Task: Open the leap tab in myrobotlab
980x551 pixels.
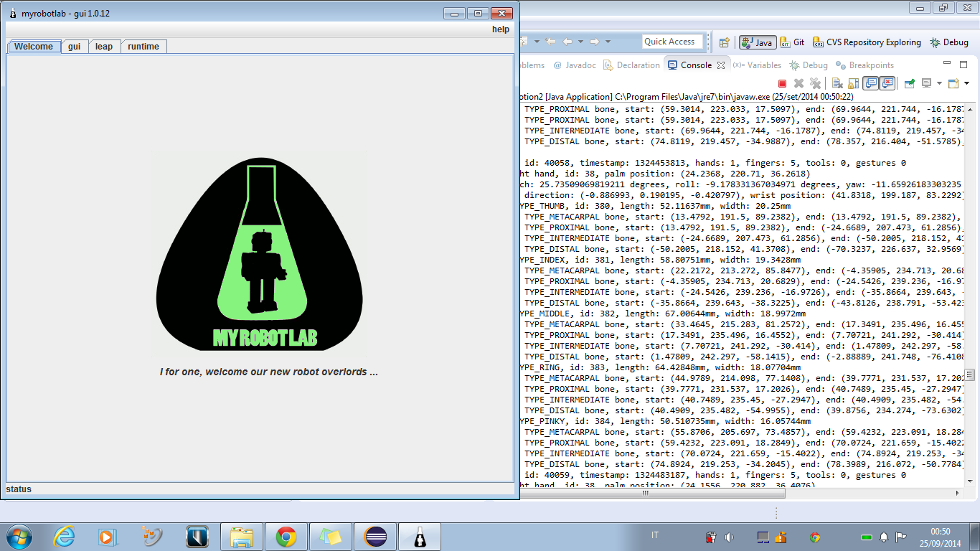Action: point(104,47)
